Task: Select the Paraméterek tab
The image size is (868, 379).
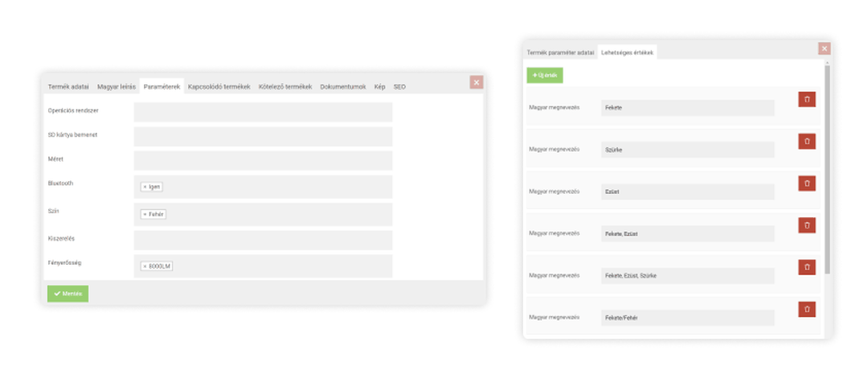Action: coord(162,87)
